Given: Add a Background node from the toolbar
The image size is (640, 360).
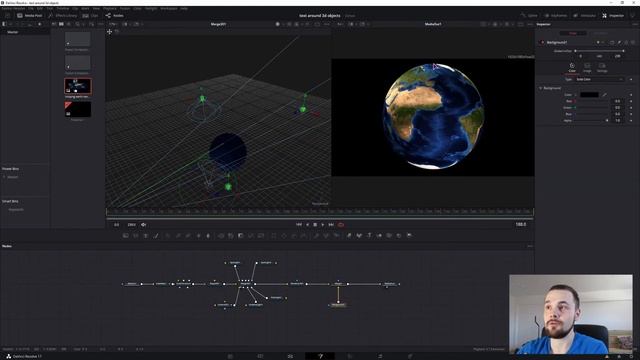Looking at the screenshot, I should 126,236.
